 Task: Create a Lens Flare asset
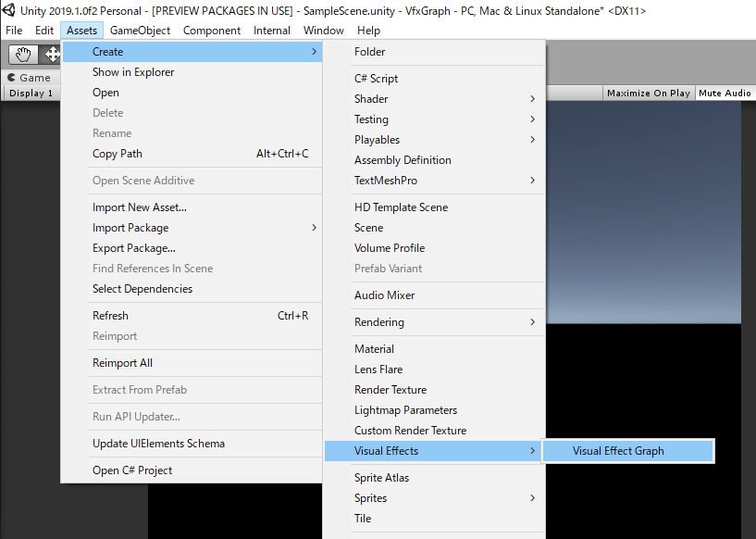click(x=435, y=370)
